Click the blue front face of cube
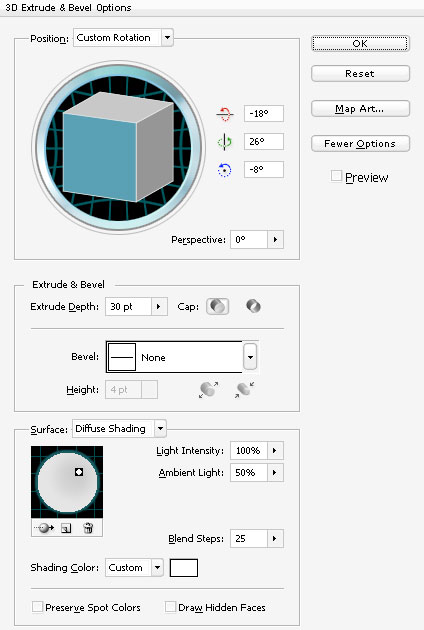 (100, 158)
